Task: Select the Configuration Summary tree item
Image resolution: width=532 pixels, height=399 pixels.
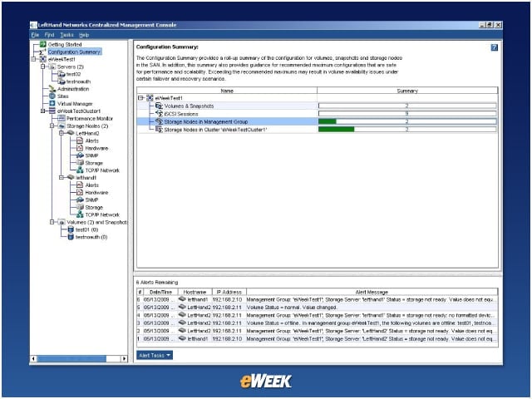Action: pyautogui.click(x=74, y=52)
